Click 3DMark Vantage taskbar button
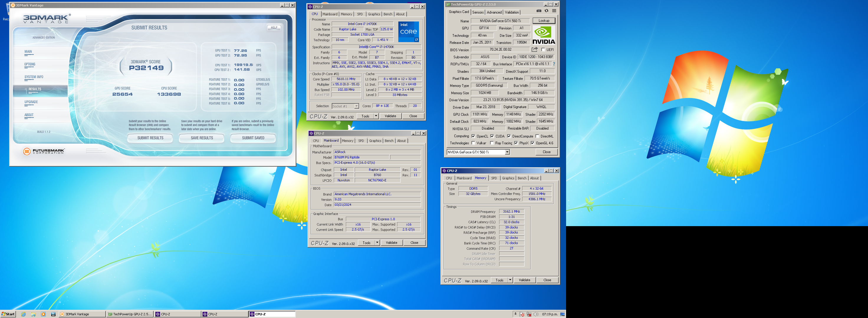The height and width of the screenshot is (318, 868). 82,314
